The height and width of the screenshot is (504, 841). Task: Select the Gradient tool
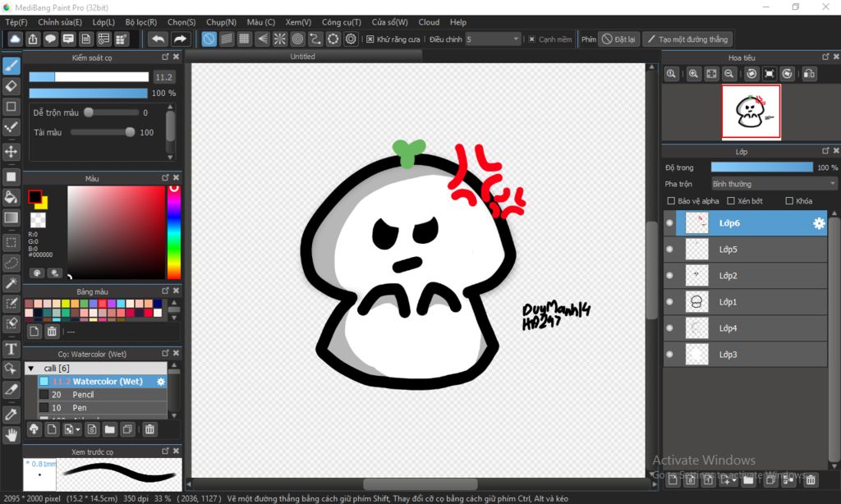pyautogui.click(x=11, y=218)
